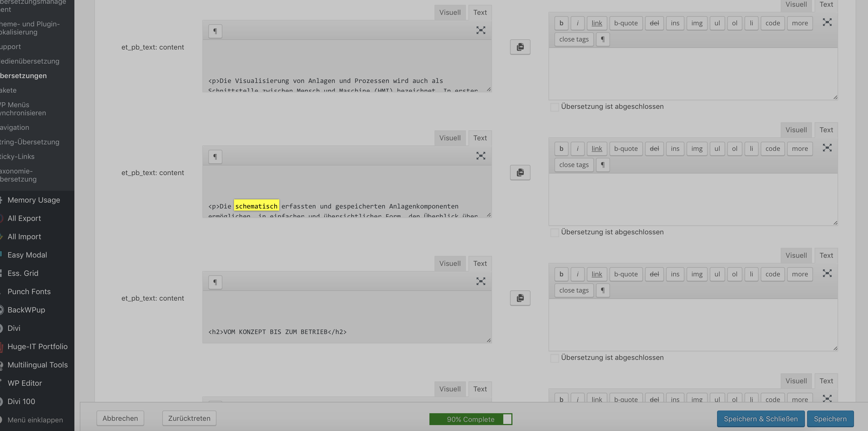Open fullscreen for first translation editor
This screenshot has height=431, width=868.
pyautogui.click(x=827, y=22)
